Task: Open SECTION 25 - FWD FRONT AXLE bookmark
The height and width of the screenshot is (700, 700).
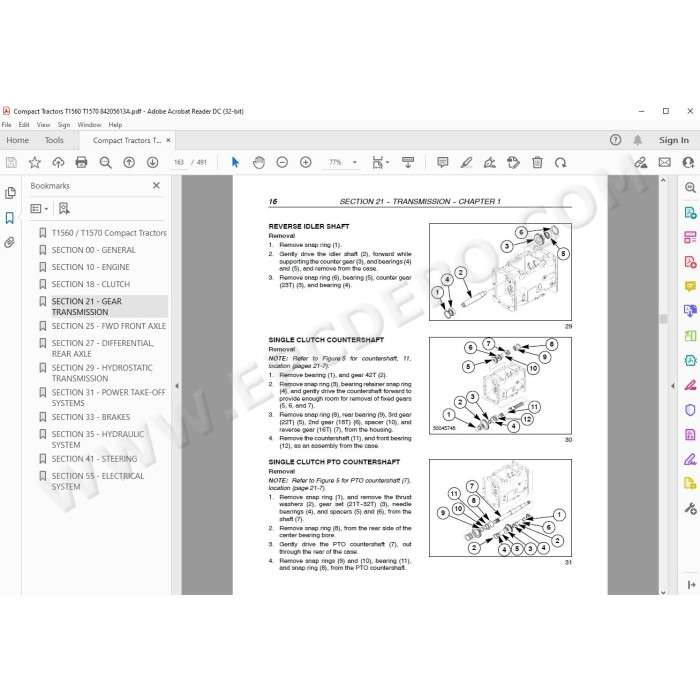Action: coord(108,326)
